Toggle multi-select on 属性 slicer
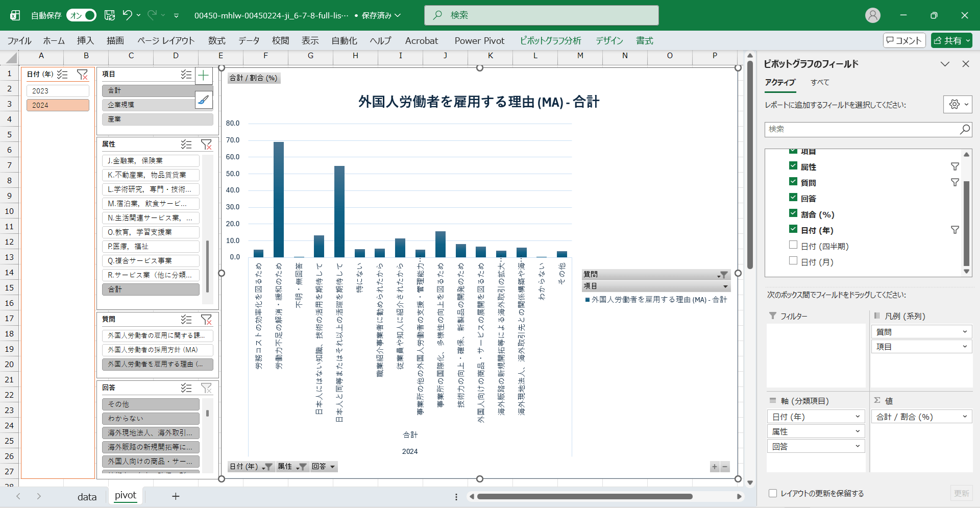This screenshot has height=508, width=980. pyautogui.click(x=186, y=144)
